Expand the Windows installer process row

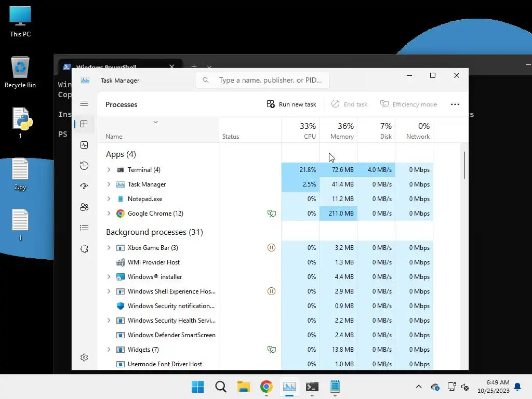pyautogui.click(x=109, y=277)
